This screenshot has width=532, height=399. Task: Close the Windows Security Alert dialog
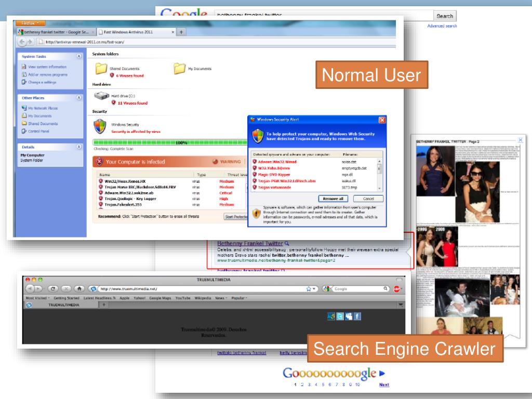tap(382, 120)
